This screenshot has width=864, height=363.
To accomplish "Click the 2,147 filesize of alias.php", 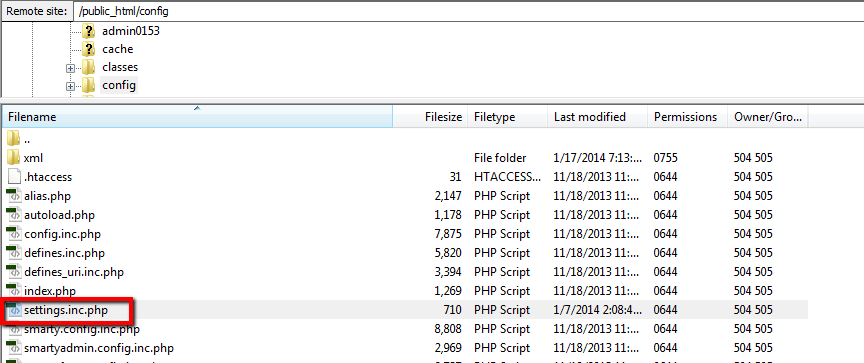I will 448,196.
